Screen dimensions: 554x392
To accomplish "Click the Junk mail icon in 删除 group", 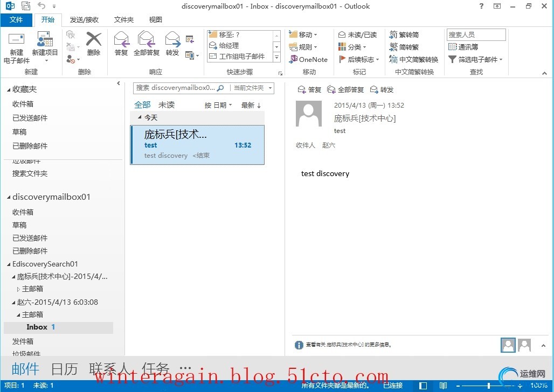I will 73,59.
